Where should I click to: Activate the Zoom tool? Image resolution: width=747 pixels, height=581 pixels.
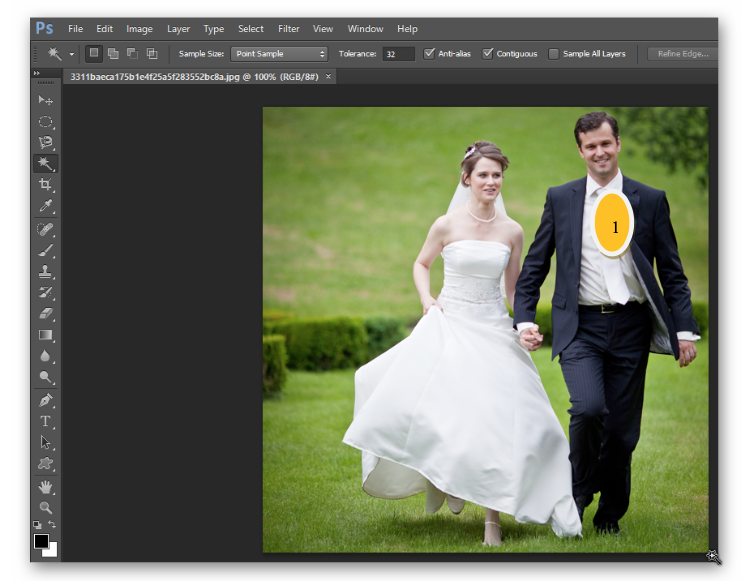coord(45,508)
